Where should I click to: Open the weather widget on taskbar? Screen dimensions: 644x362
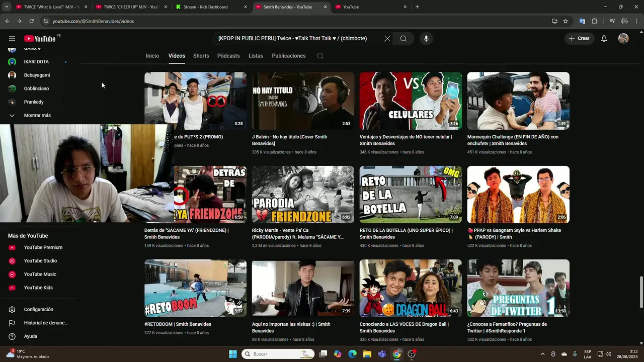tap(29, 354)
